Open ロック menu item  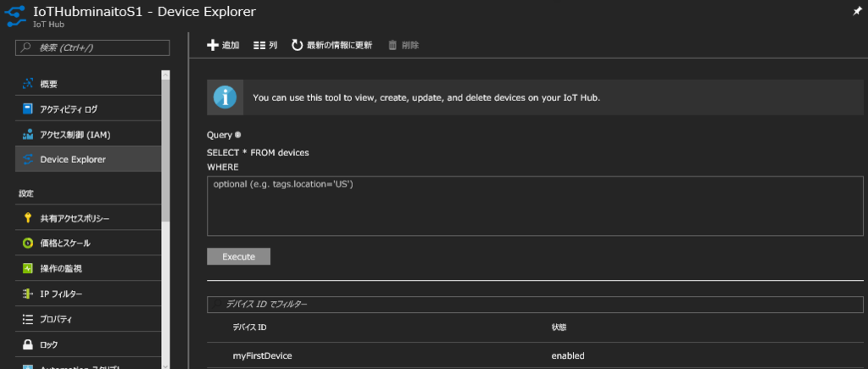[88, 344]
